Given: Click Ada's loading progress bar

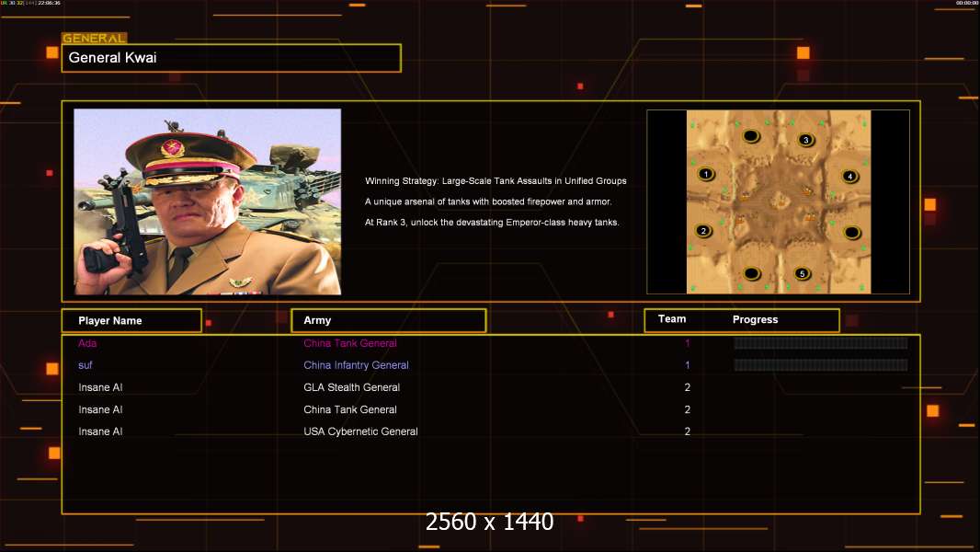Looking at the screenshot, I should 821,342.
